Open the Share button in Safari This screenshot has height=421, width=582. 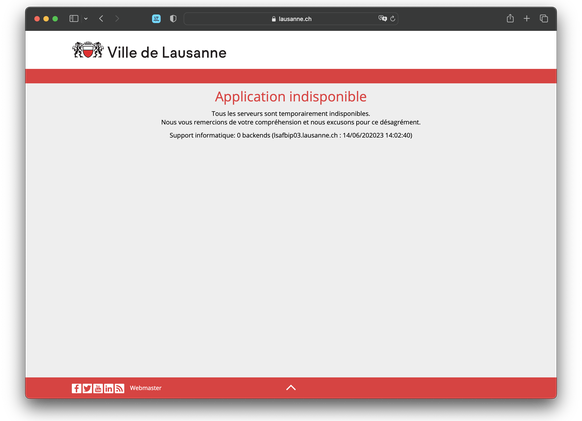pyautogui.click(x=510, y=18)
